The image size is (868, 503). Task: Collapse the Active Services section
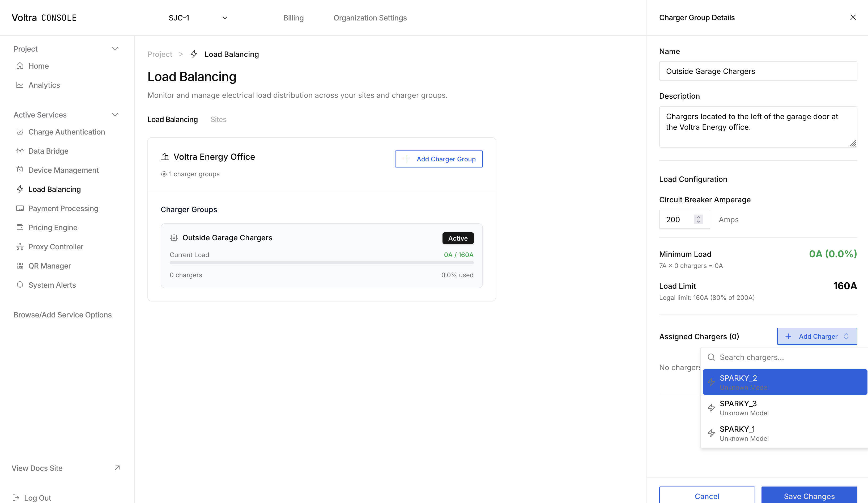(115, 115)
